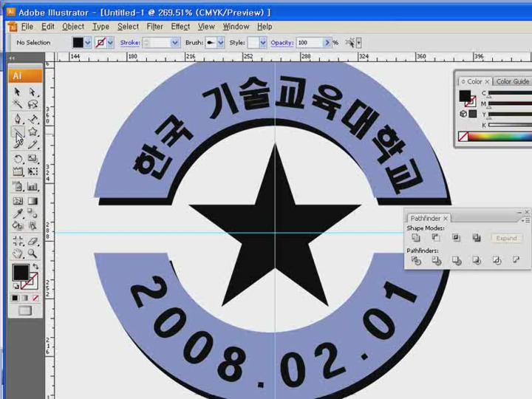532x399 pixels.
Task: Swap fill and stroke in toolbox
Action: point(35,267)
